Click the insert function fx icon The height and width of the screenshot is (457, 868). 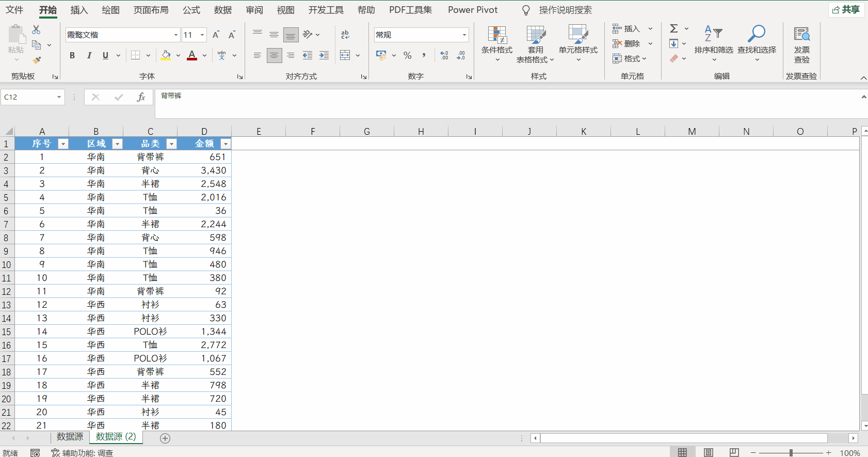[141, 97]
